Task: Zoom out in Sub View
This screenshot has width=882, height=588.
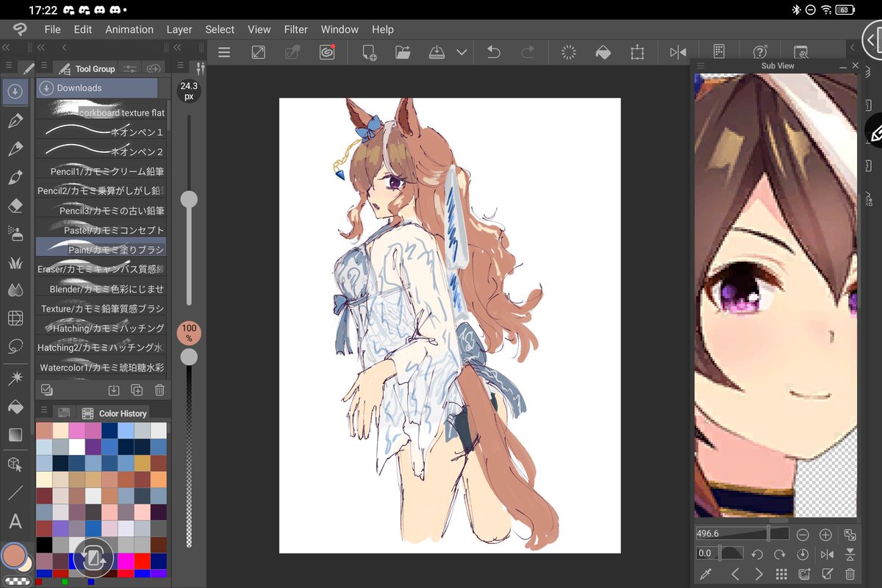Action: coord(803,534)
